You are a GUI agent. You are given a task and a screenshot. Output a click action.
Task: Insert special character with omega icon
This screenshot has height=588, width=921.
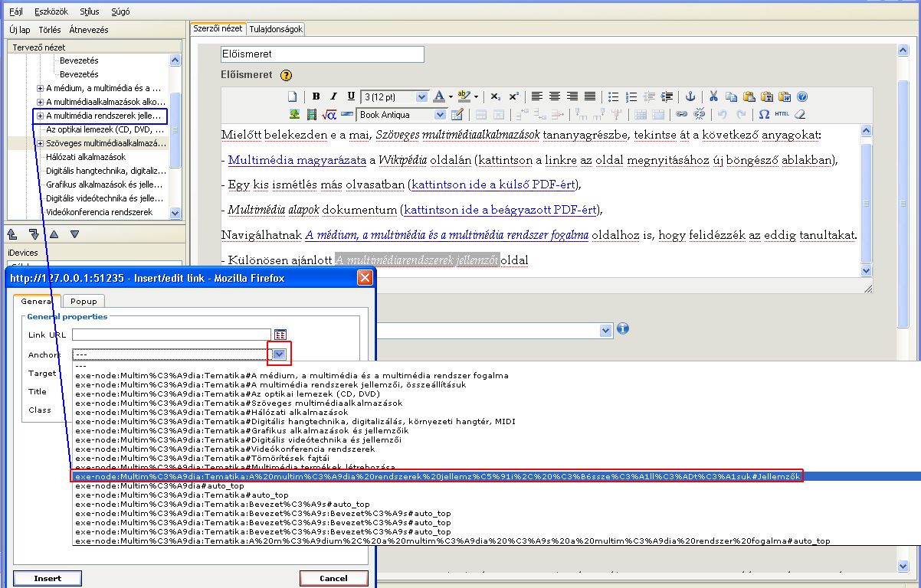764,115
